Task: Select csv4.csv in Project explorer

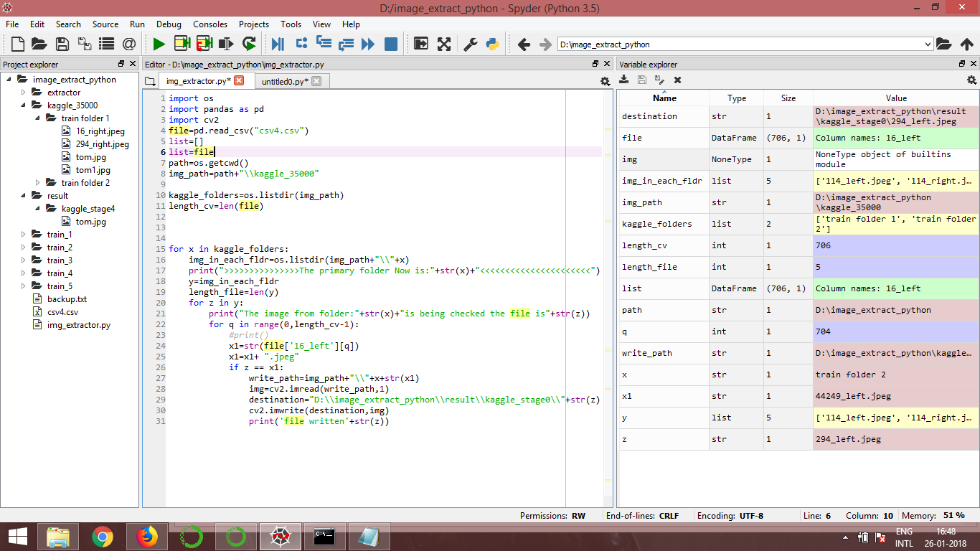Action: pyautogui.click(x=62, y=312)
